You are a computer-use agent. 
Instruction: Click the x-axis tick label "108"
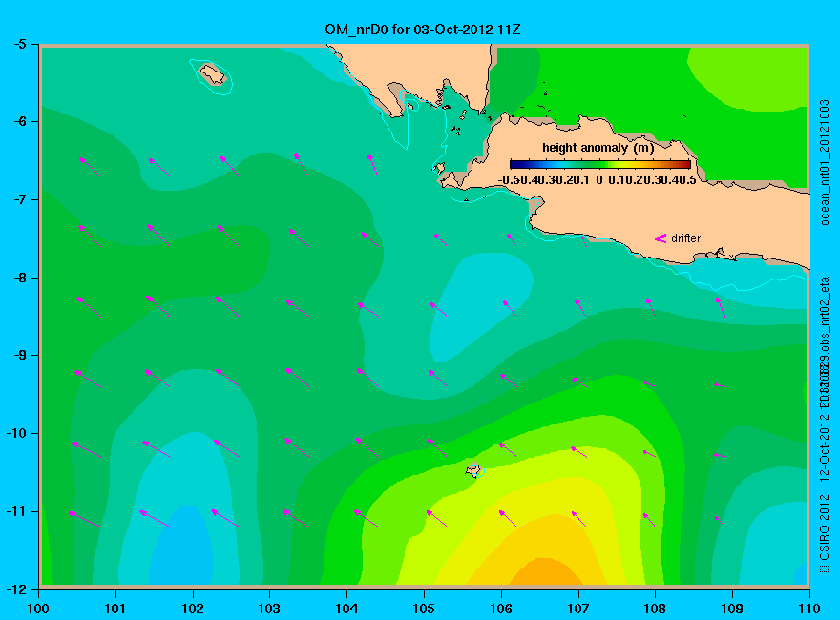pos(655,609)
